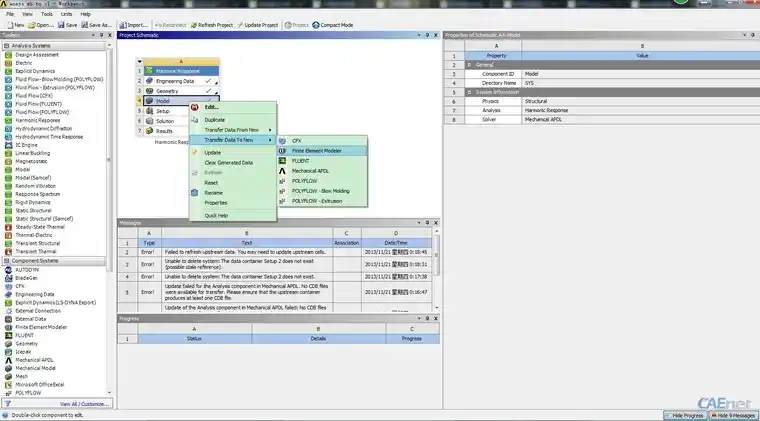This screenshot has width=760, height=421.
Task: Select Explicit Dynamics in Toolbox
Action: coord(35,71)
